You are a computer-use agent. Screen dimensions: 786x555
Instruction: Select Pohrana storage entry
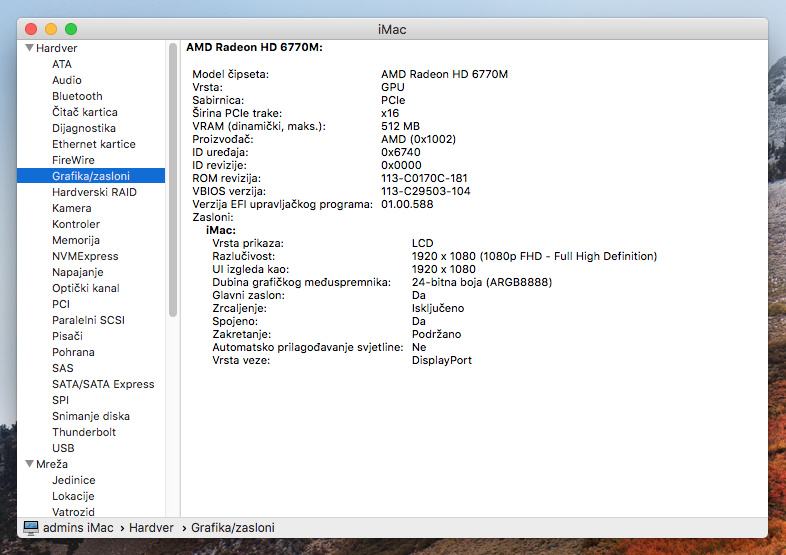click(73, 352)
